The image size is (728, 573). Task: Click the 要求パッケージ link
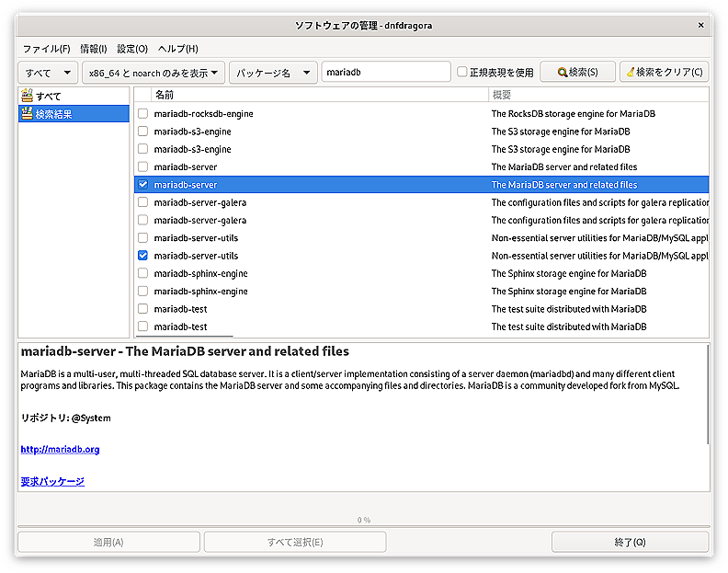coord(52,481)
